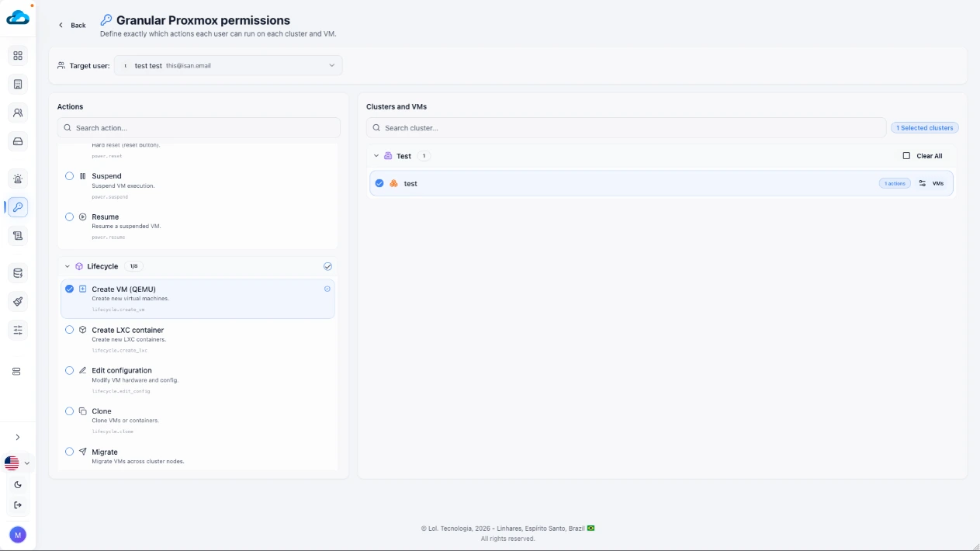Click the Search action field
This screenshot has height=551, width=980.
(x=199, y=127)
